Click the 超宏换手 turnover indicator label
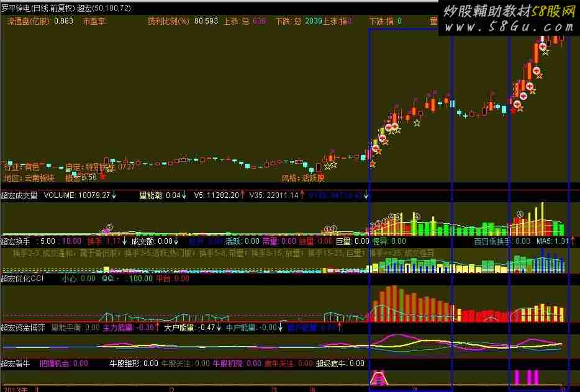 15,241
